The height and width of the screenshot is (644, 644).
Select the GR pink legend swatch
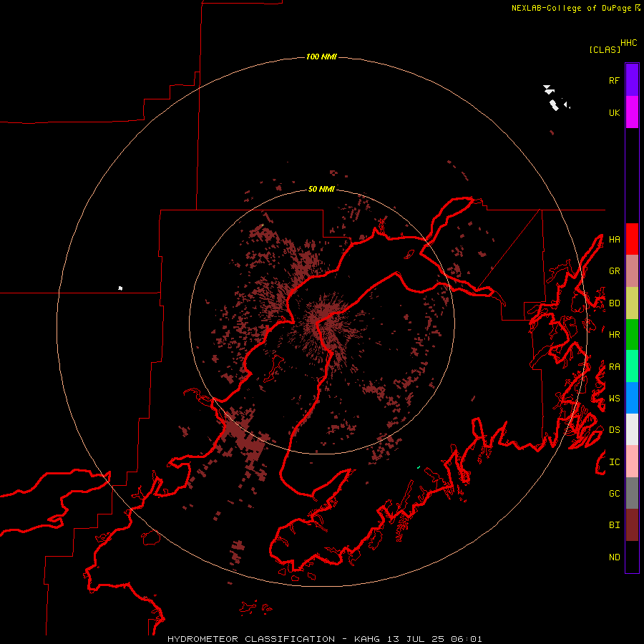[x=632, y=271]
